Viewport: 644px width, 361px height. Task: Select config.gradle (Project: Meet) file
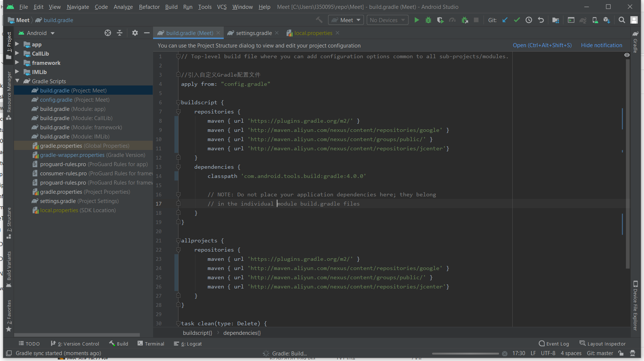pos(83,99)
